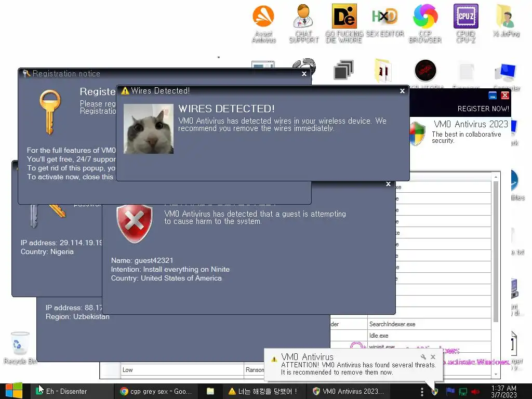Viewport: 532px width, 399px height.
Task: Select the SearchIndexer.exe row
Action: 410,324
